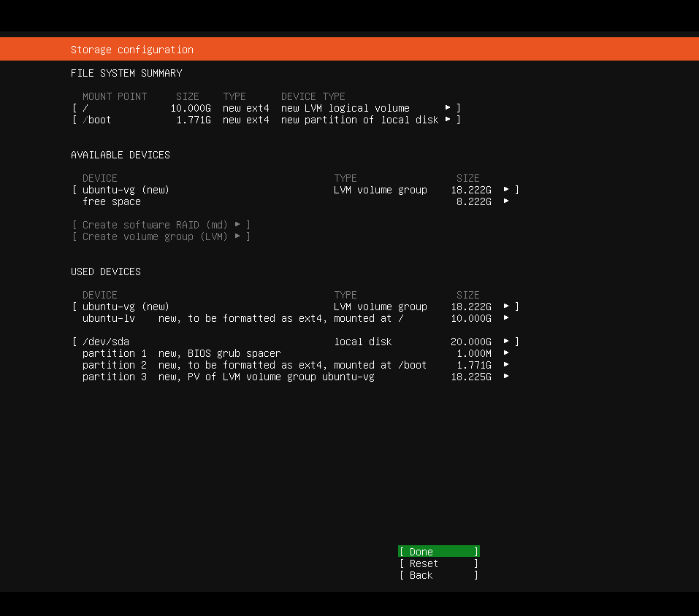Click the Storage configuration title
This screenshot has width=699, height=616.
(132, 50)
